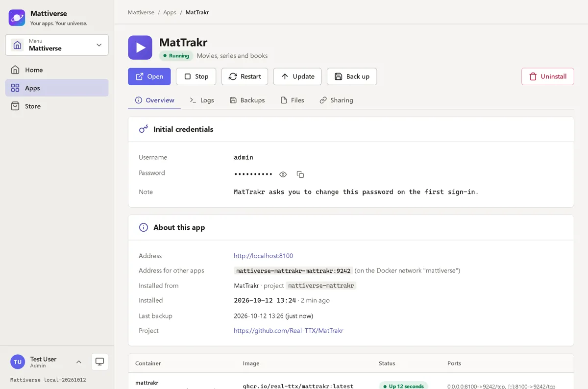This screenshot has width=588, height=389.
Task: Click the Apps breadcrumb
Action: [170, 12]
